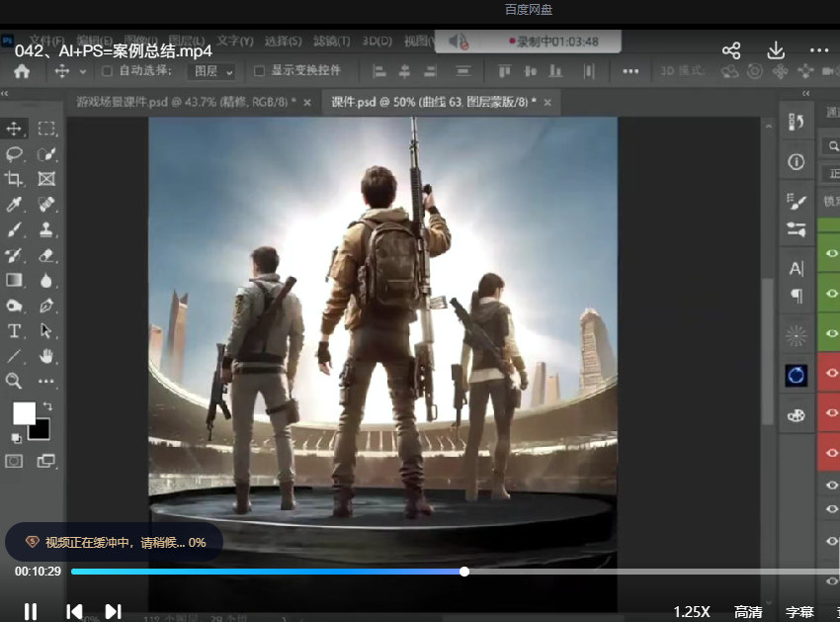Select the Eraser tool

tap(46, 255)
